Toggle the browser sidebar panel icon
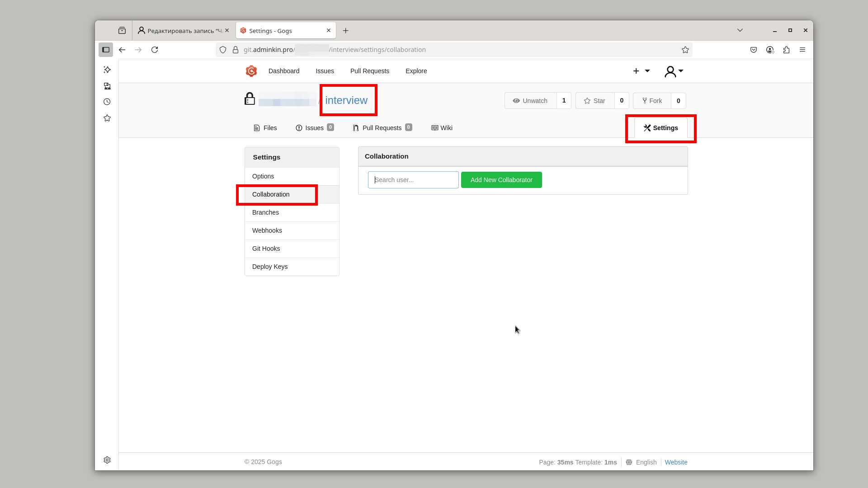 pyautogui.click(x=106, y=50)
